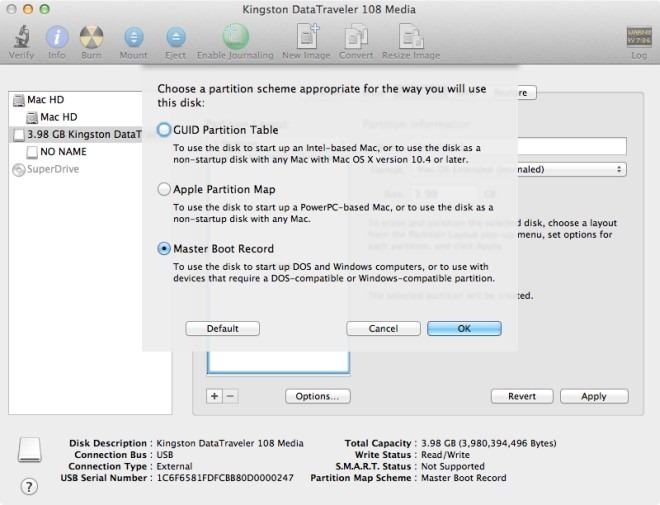Click the Default button
Viewport: 660px width, 505px height.
[x=222, y=329]
